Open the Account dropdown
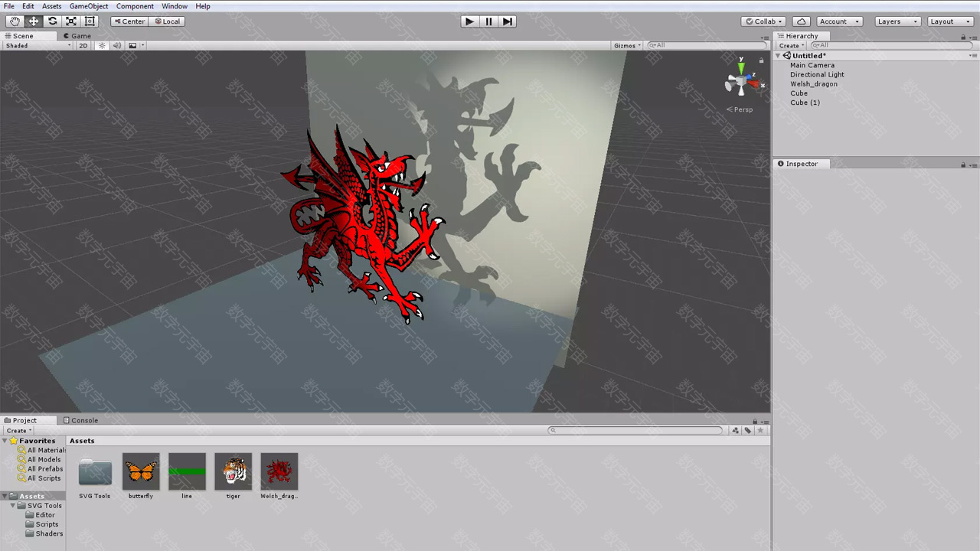The image size is (980, 551). pos(839,21)
